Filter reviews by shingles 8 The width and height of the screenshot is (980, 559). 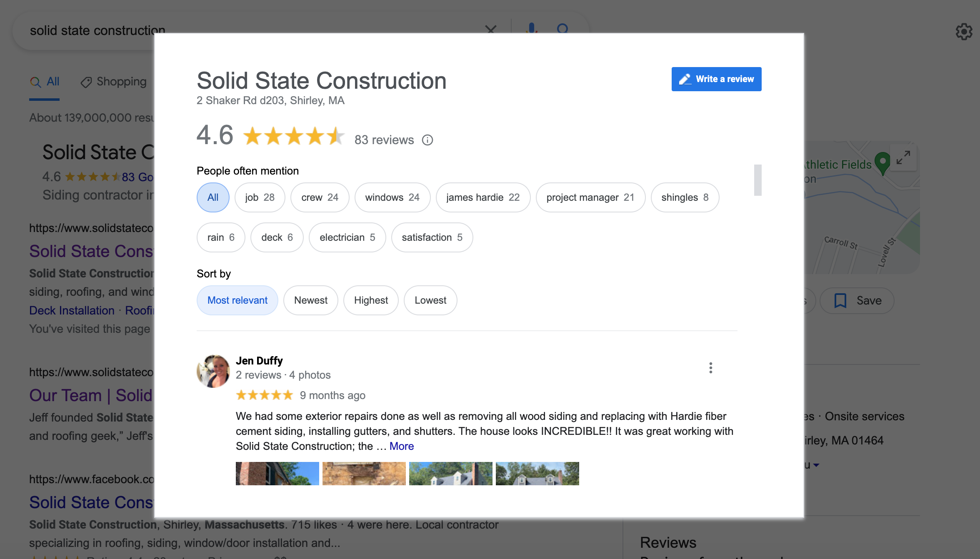[685, 197]
